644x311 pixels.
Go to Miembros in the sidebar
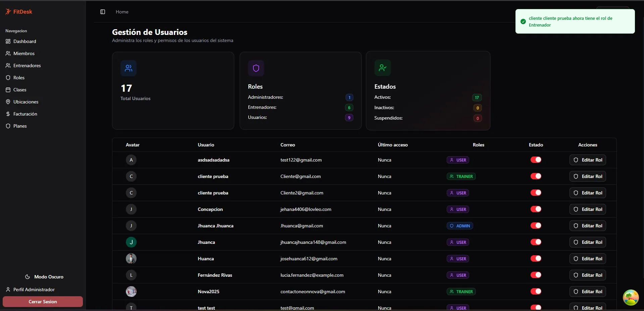coord(24,53)
